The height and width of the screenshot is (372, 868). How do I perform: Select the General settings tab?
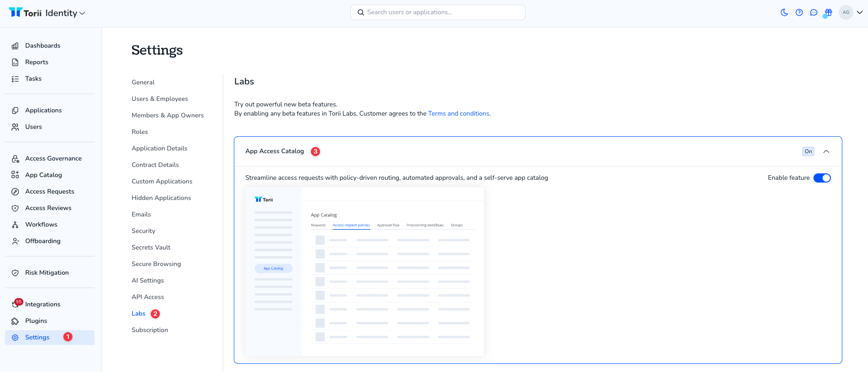pos(143,82)
